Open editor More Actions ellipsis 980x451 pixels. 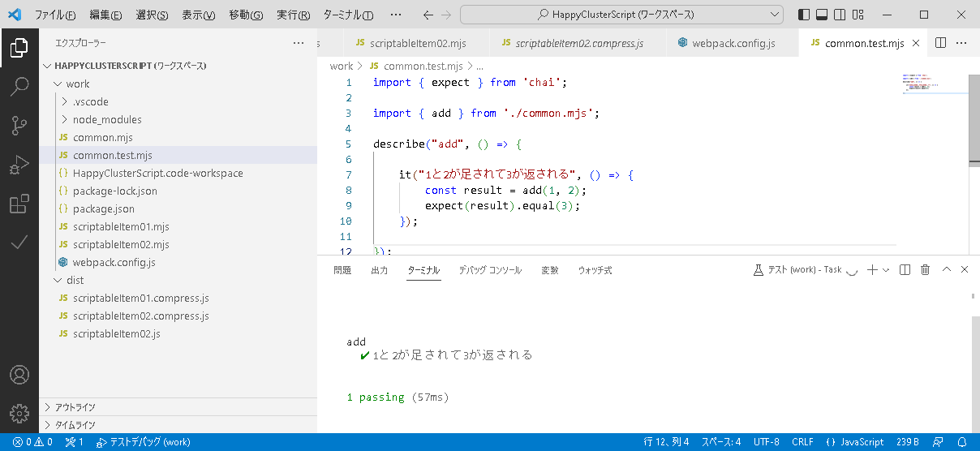[961, 43]
